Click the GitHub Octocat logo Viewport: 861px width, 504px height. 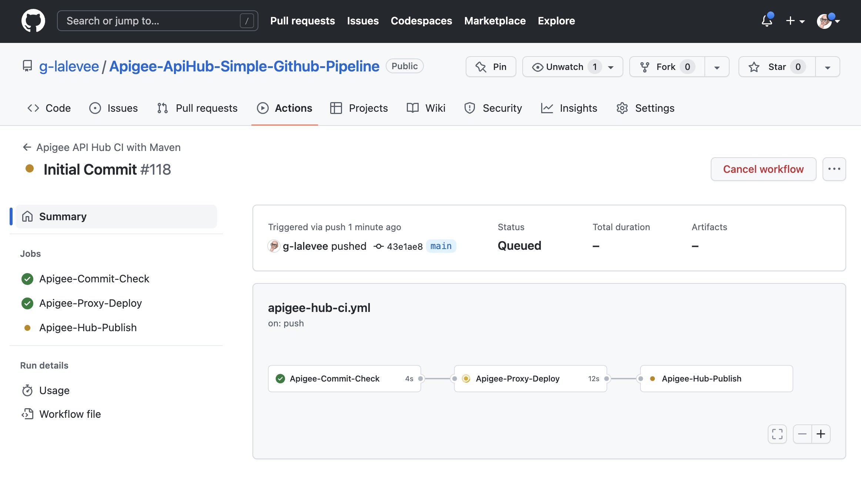click(x=33, y=21)
